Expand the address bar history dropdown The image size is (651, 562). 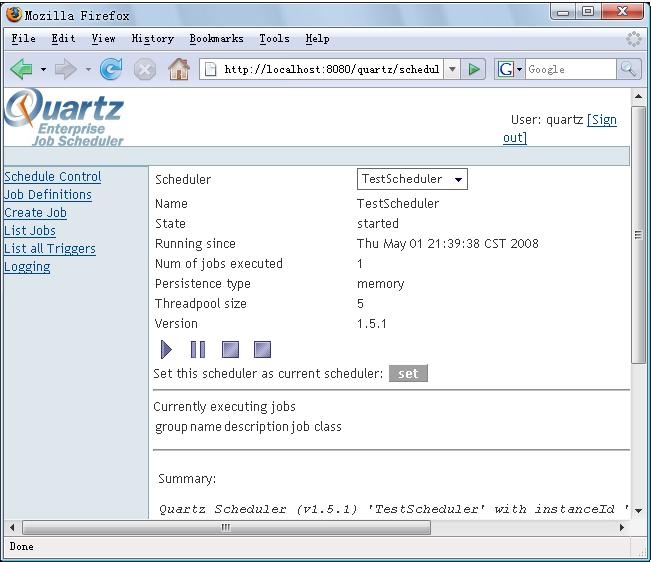pyautogui.click(x=453, y=69)
